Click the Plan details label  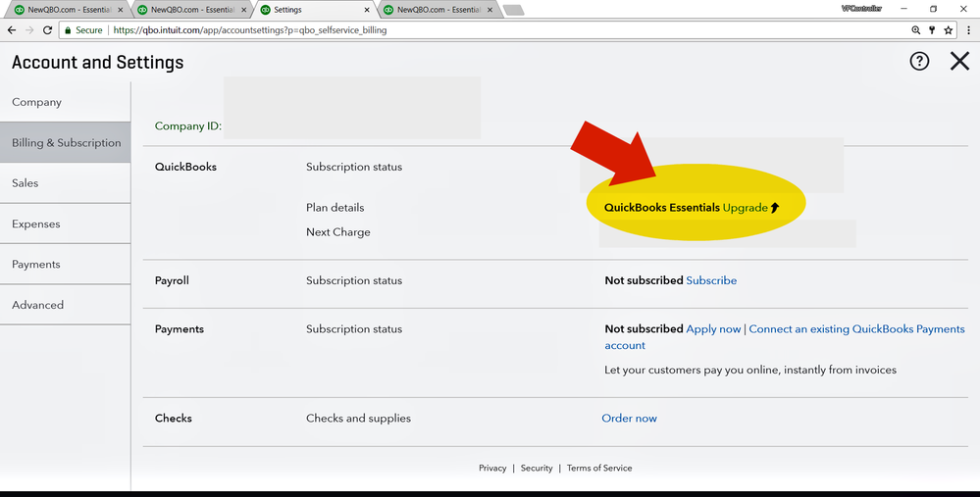335,208
